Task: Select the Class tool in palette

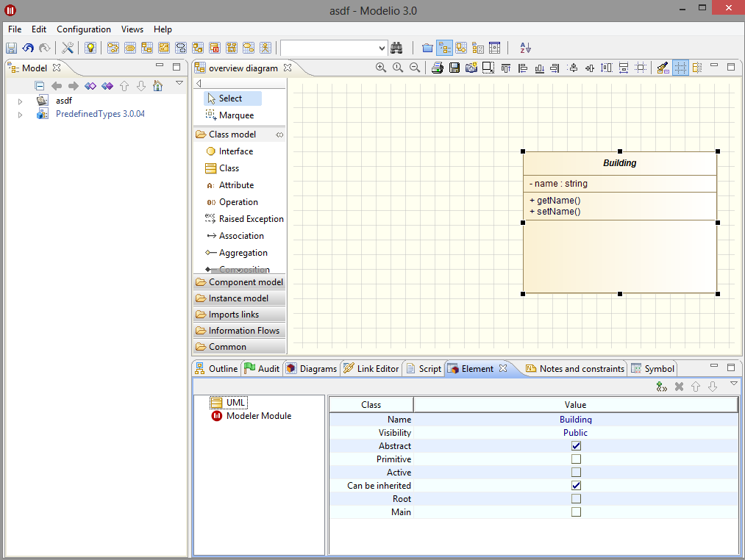Action: (x=229, y=168)
